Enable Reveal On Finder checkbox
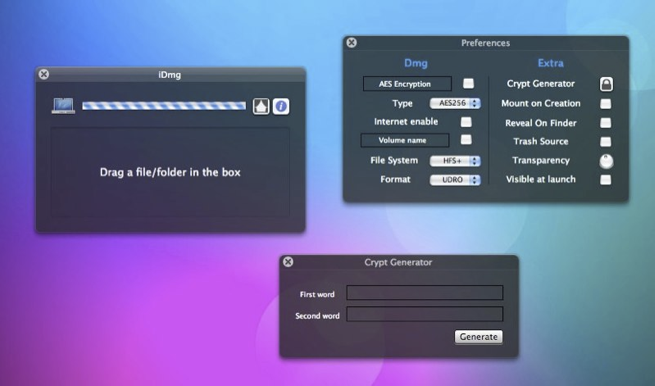This screenshot has width=655, height=386. click(x=606, y=123)
